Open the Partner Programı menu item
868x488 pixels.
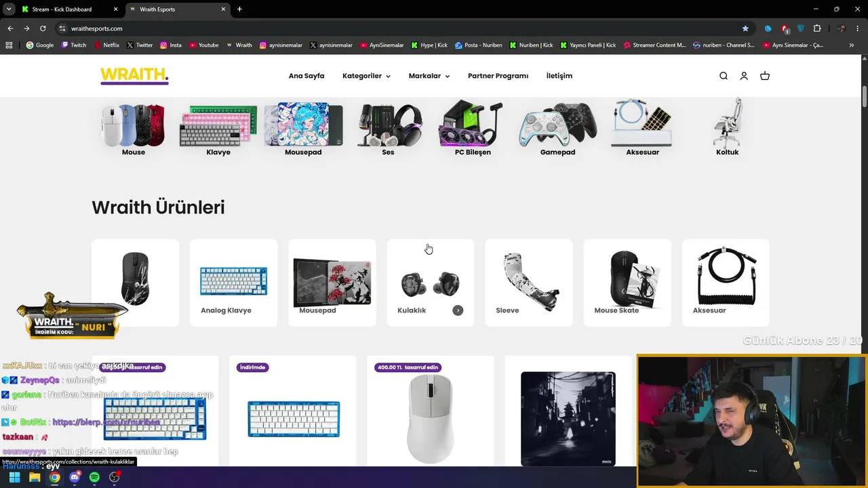pos(498,76)
